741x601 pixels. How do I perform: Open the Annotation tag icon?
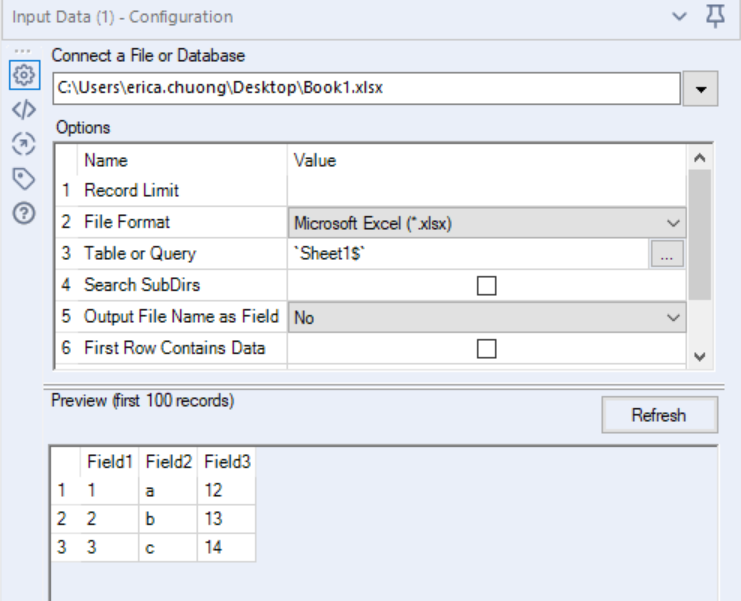pyautogui.click(x=24, y=179)
